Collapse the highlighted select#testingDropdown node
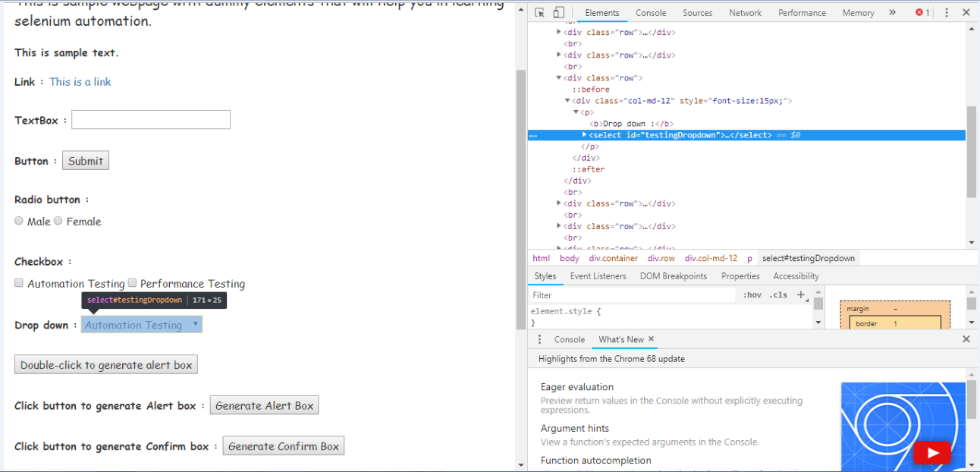The width and height of the screenshot is (980, 472). coord(583,135)
